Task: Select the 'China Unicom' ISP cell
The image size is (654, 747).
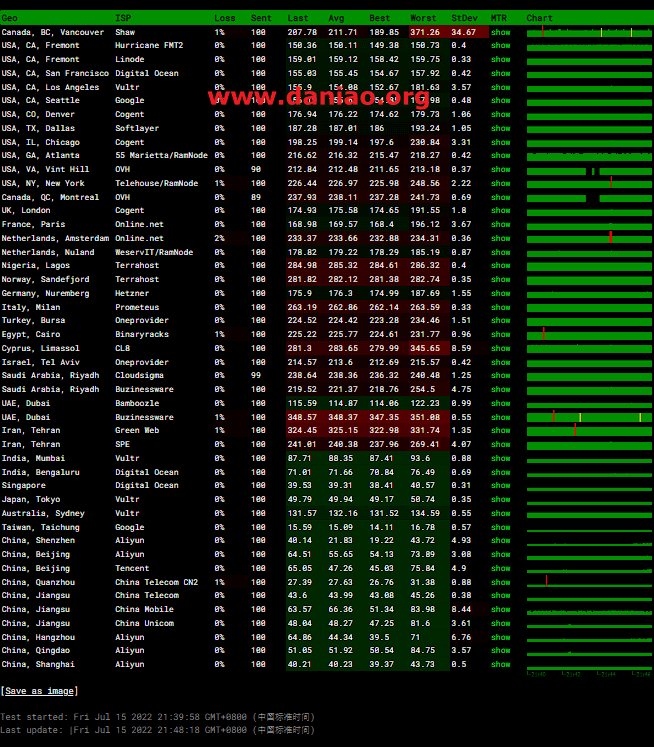Action: pyautogui.click(x=144, y=623)
